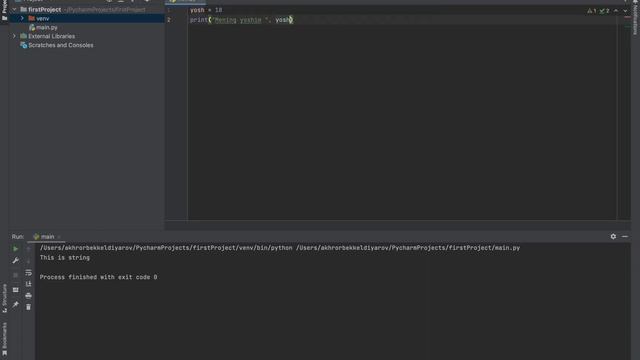
Task: Close the main run tab
Action: pyautogui.click(x=59, y=237)
